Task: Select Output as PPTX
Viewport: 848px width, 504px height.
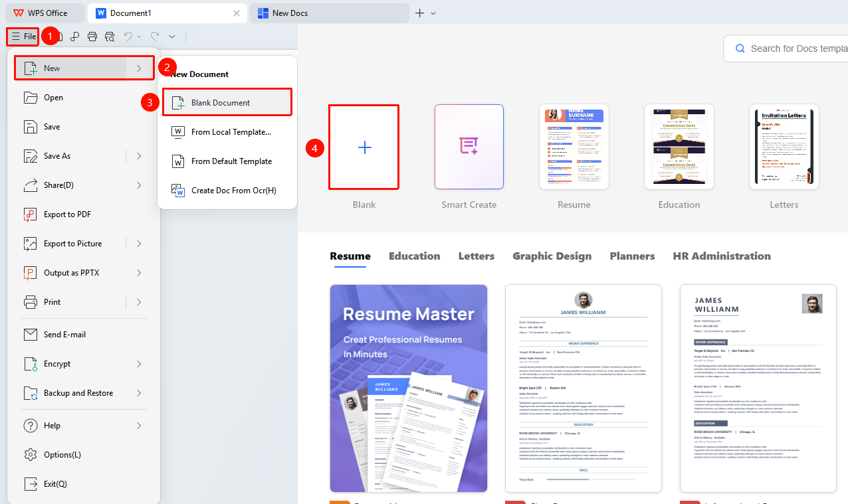Action: tap(84, 273)
